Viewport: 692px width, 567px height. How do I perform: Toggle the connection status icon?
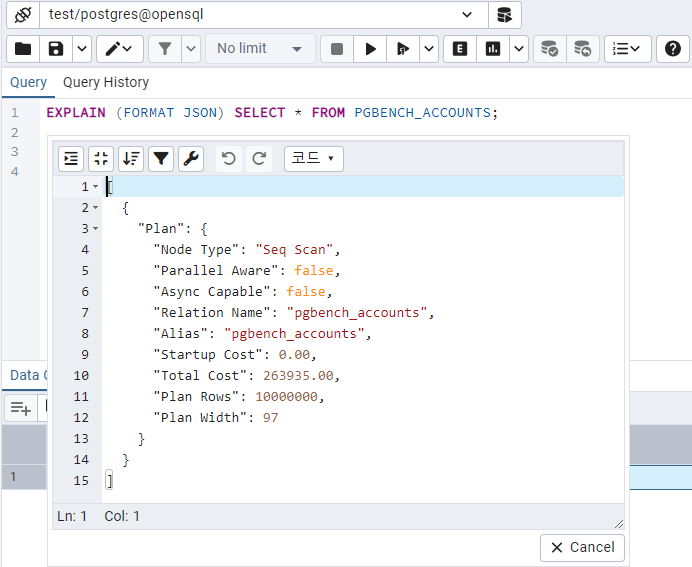tap(22, 15)
